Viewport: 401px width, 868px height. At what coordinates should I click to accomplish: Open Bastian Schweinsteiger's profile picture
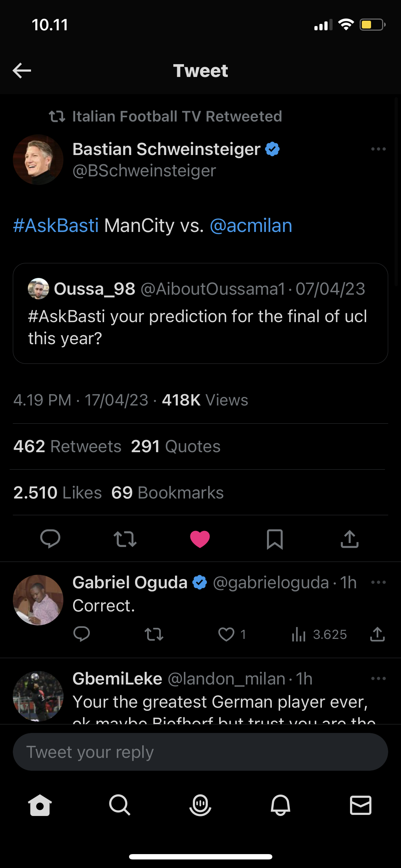(38, 160)
